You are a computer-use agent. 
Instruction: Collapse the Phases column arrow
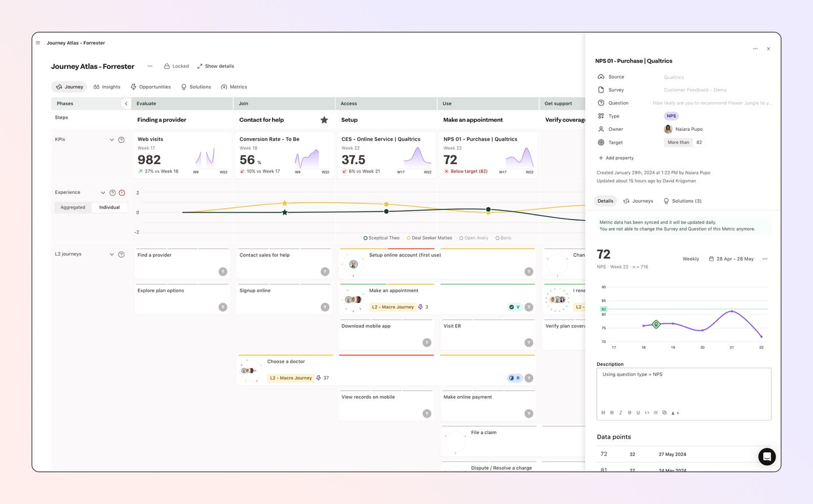point(126,103)
